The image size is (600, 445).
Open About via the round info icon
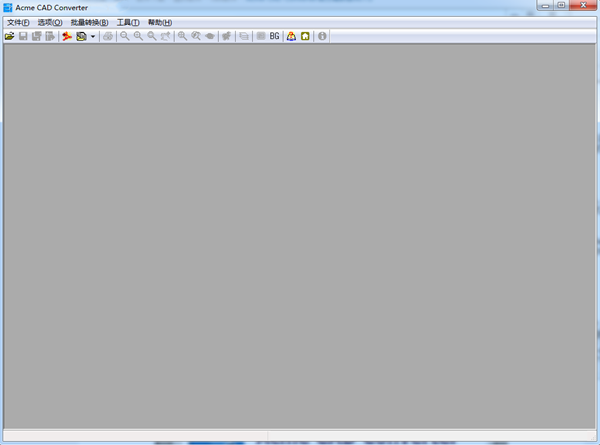coord(322,36)
